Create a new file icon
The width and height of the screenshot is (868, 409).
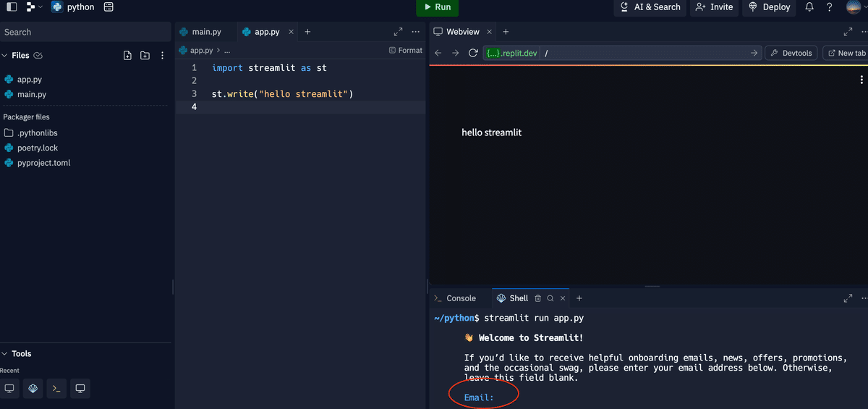pos(127,55)
